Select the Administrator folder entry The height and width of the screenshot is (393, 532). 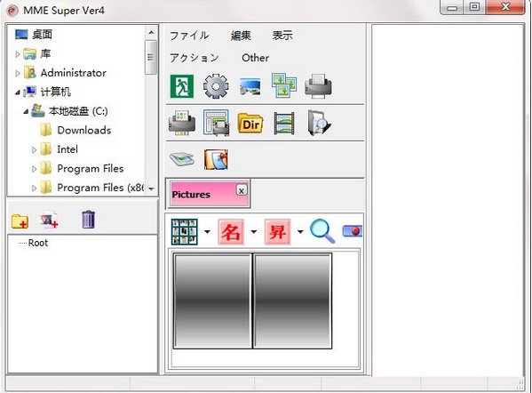coord(74,73)
